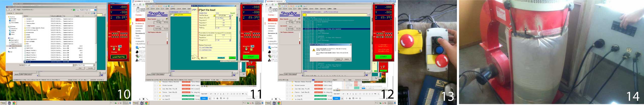The height and width of the screenshot is (105, 644).
Task: Select the highlighted Drill 1_H2 file row
Action: tap(53, 62)
